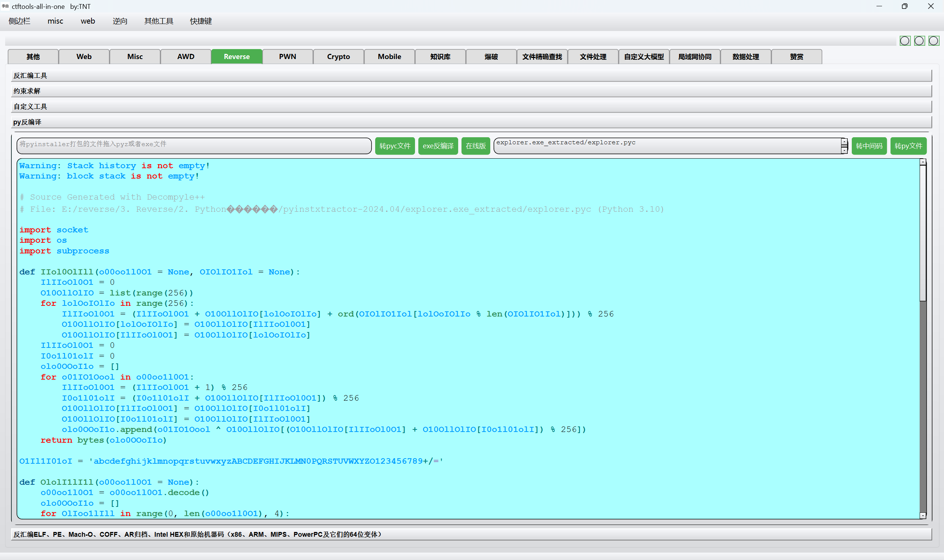Image resolution: width=944 pixels, height=560 pixels.
Task: Select the green Reverse tab
Action: (236, 56)
